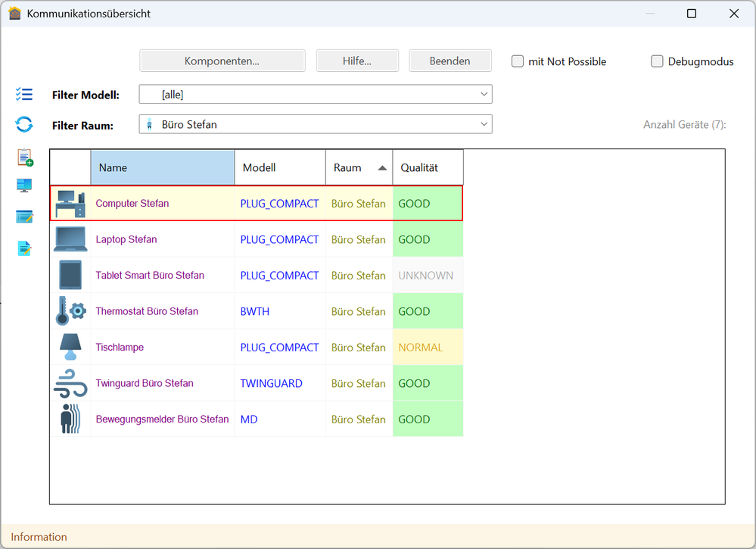
Task: Click the wind icon for Twinguard Büro Stefan
Action: pyautogui.click(x=70, y=383)
